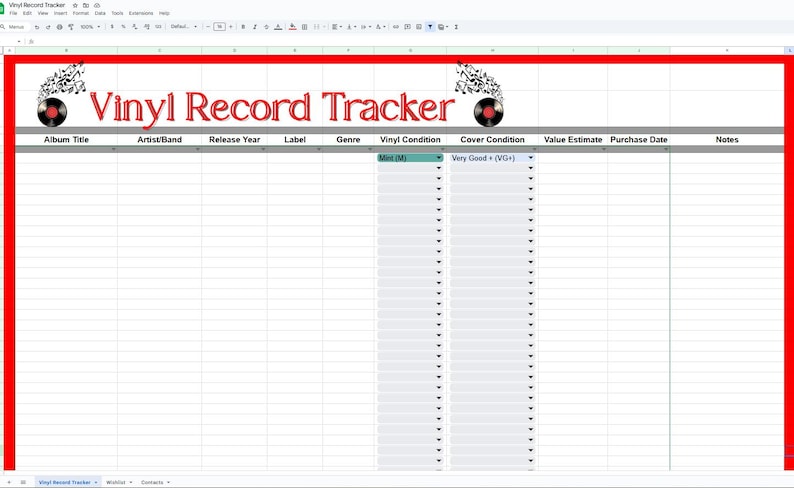The image size is (794, 488).
Task: Click the print icon
Action: 59,27
